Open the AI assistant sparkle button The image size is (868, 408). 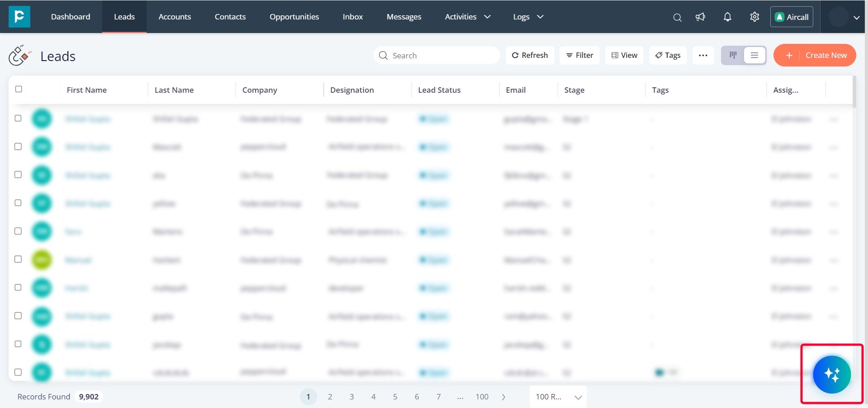(x=832, y=375)
